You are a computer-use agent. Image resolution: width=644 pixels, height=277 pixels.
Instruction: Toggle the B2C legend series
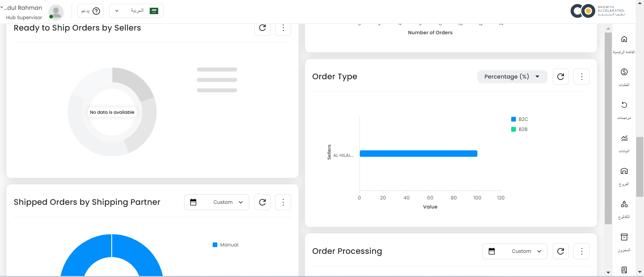520,119
